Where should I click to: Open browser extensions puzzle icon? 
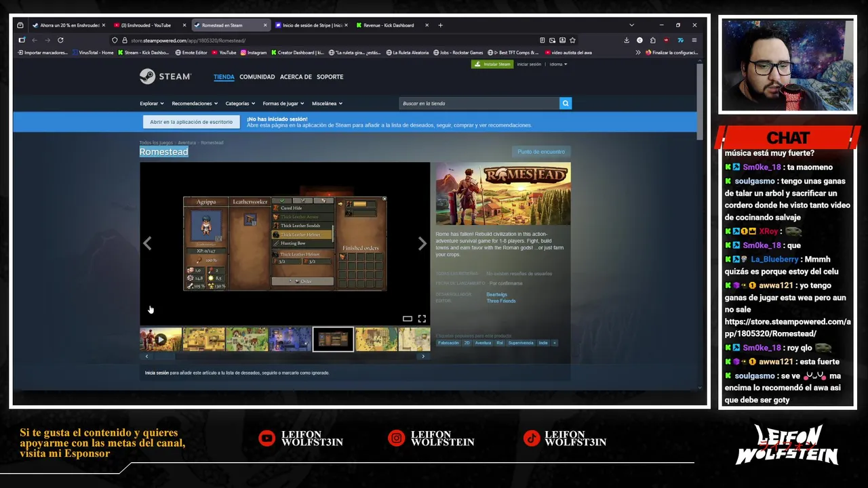(653, 40)
